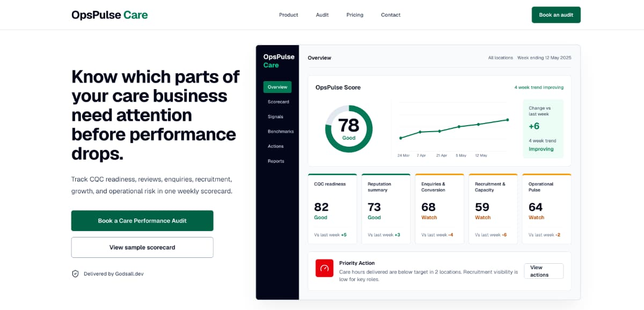Click the red gauge Priority Action icon
The image size is (644, 310).
[324, 268]
